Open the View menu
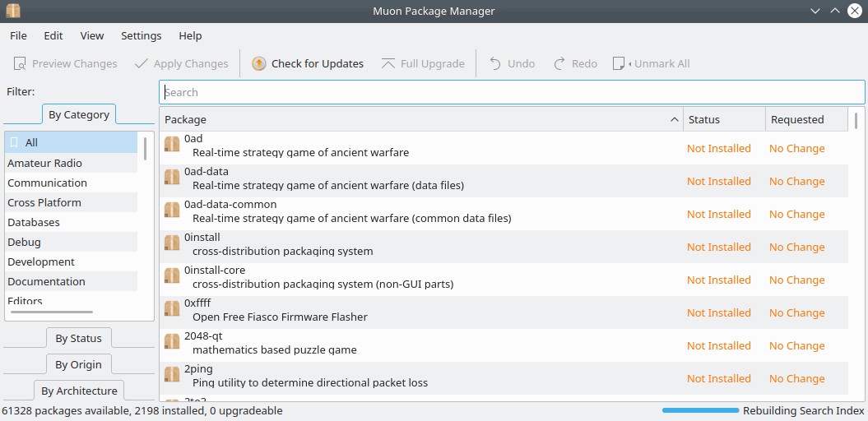This screenshot has height=421, width=868. 92,36
